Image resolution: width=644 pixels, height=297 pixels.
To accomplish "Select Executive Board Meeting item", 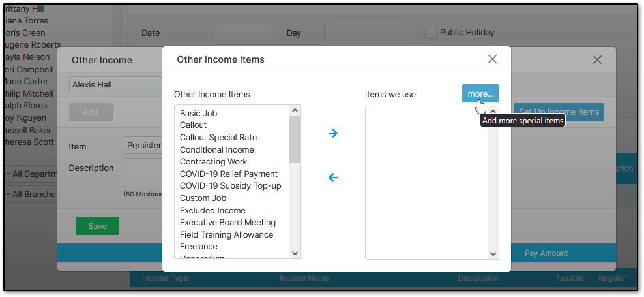I will point(227,222).
